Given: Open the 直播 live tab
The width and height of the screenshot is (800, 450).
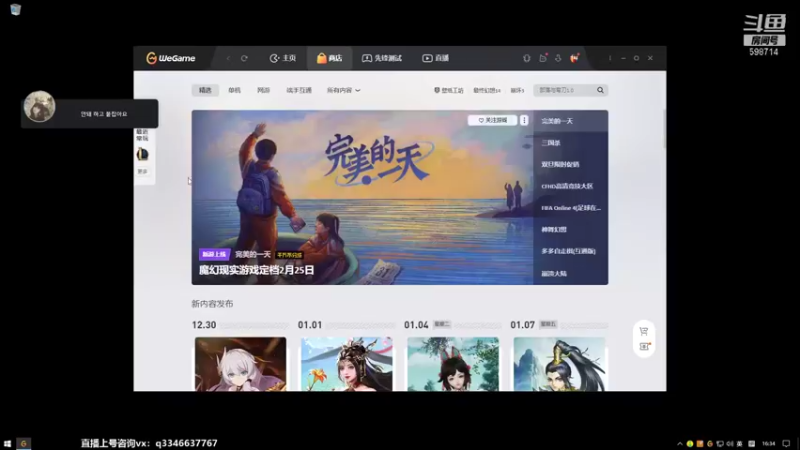Looking at the screenshot, I should [435, 58].
